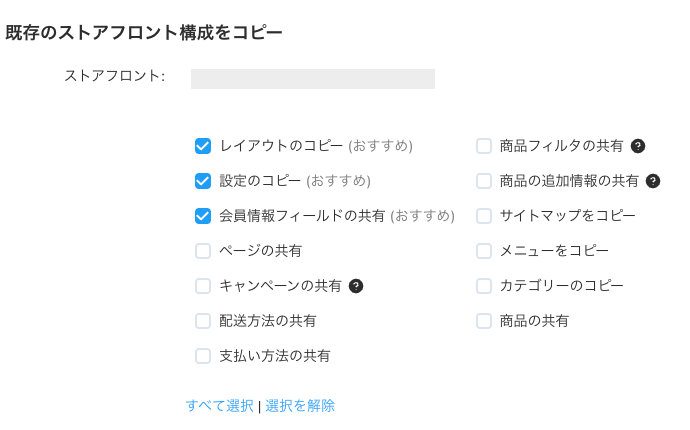Check the 配送方法の共有 option
This screenshot has width=690, height=430.
coord(203,321)
